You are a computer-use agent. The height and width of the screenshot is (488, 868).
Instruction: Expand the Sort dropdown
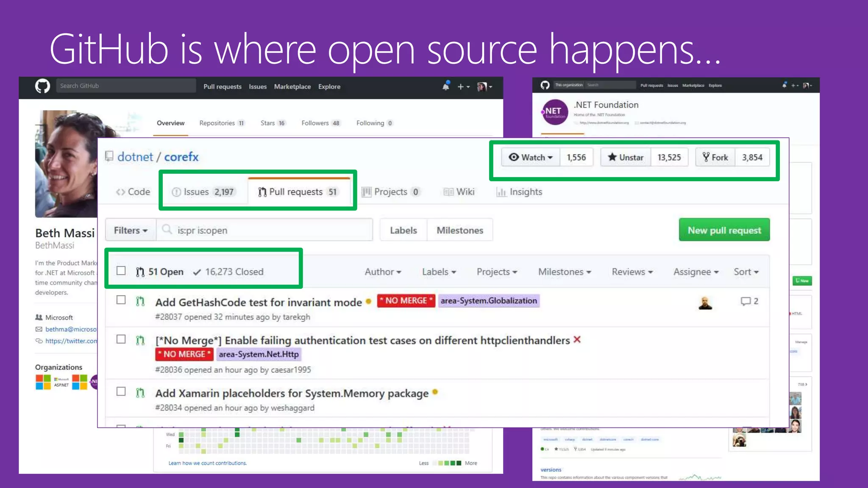[746, 272]
